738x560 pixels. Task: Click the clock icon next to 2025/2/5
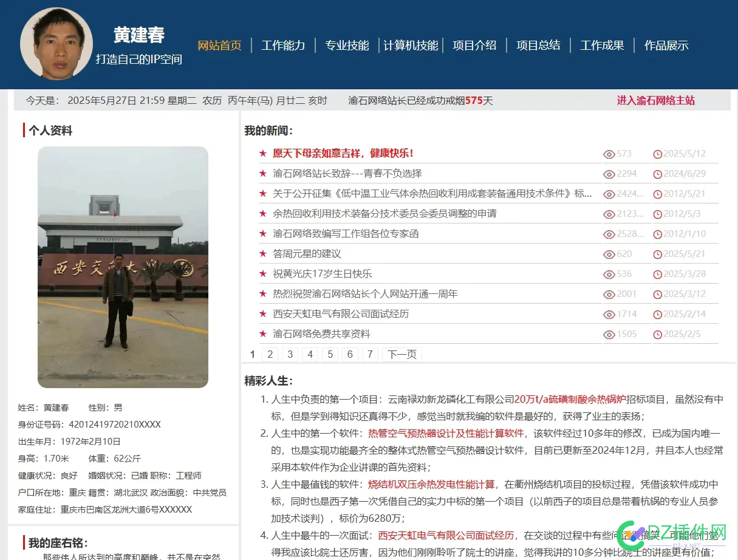(657, 335)
